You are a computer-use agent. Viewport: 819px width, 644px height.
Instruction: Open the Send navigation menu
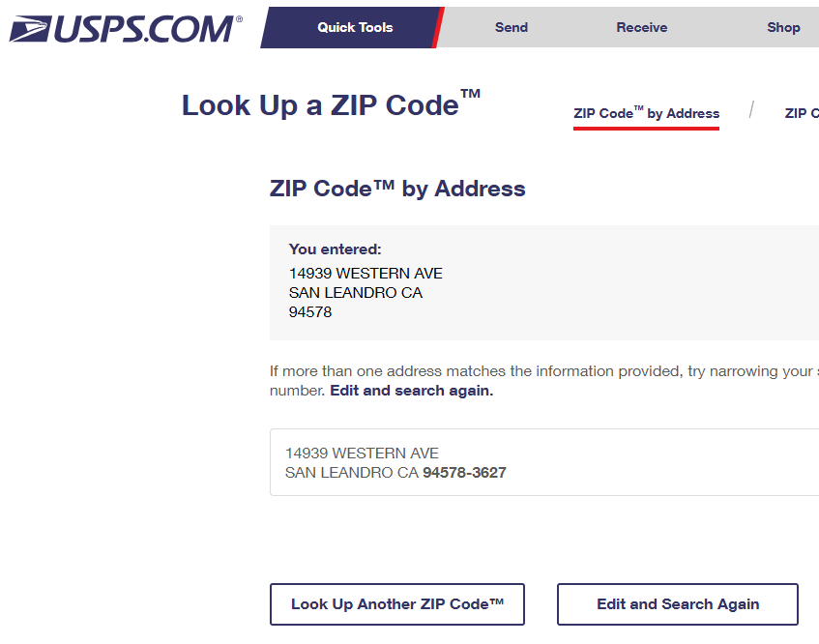click(x=511, y=27)
